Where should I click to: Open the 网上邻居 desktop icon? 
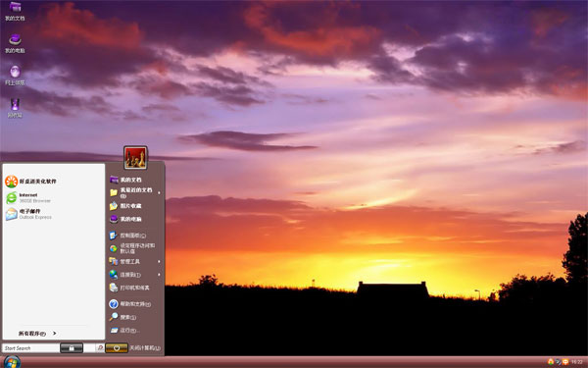click(15, 76)
